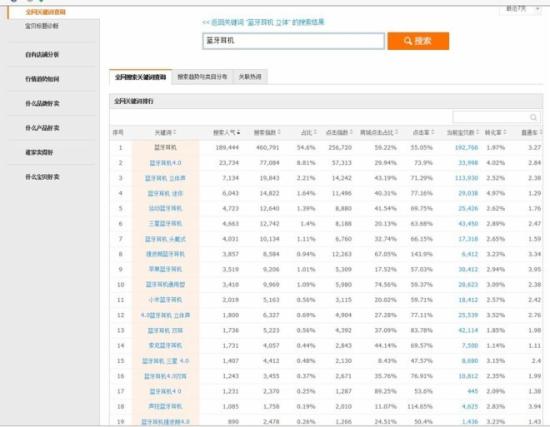Click the 蓝牙耳机4.0 keyword link in row 2
Screen dimensions: 550x427
(165, 163)
